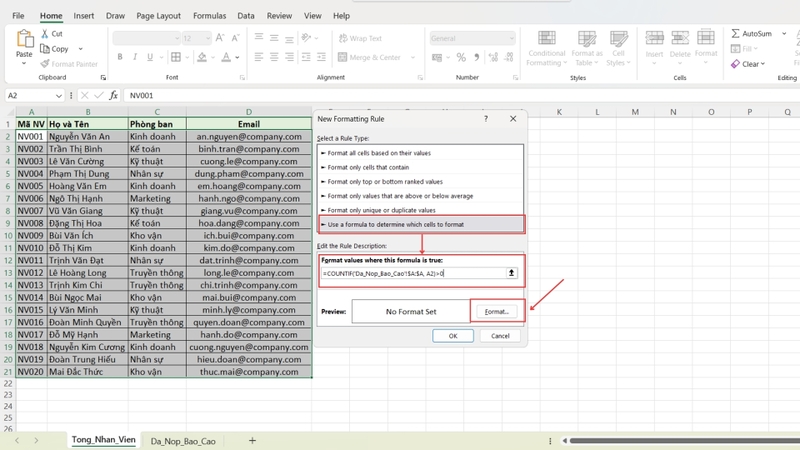
Task: Click the Clear eraser icon
Action: 735,64
